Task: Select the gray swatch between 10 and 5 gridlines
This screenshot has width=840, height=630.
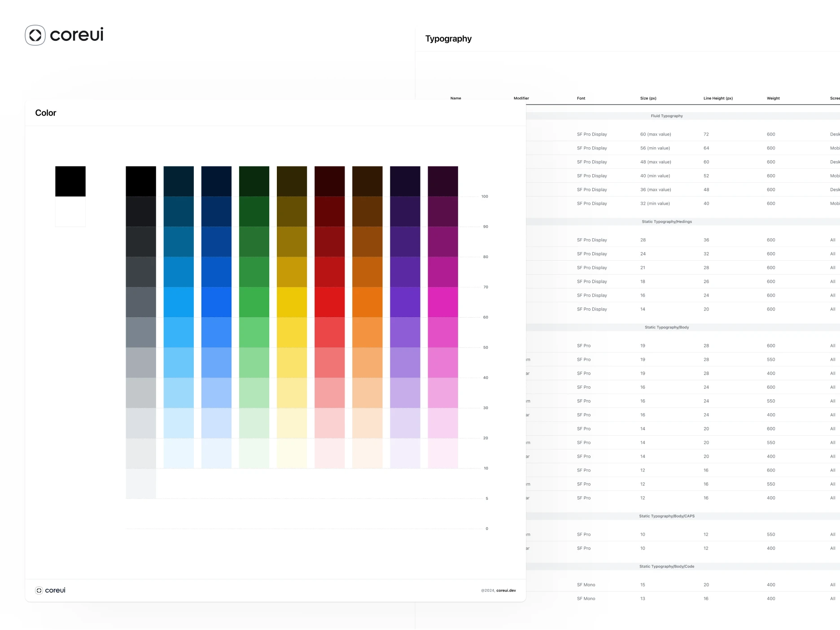Action: coord(141,483)
